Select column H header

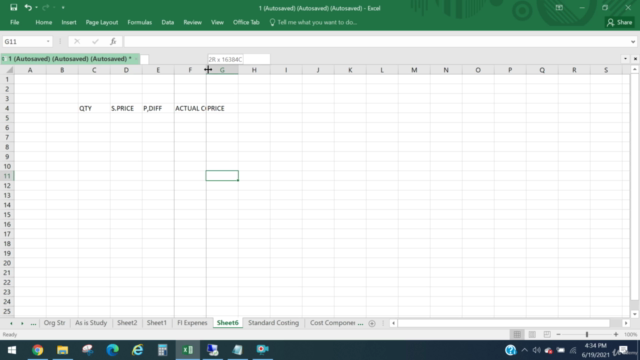coord(254,70)
